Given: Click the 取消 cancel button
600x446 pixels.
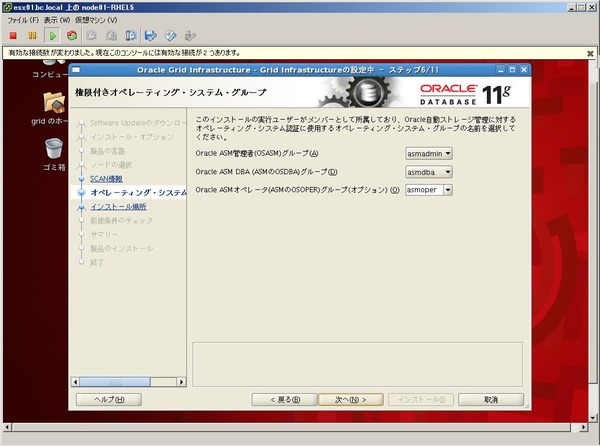Looking at the screenshot, I should click(491, 399).
